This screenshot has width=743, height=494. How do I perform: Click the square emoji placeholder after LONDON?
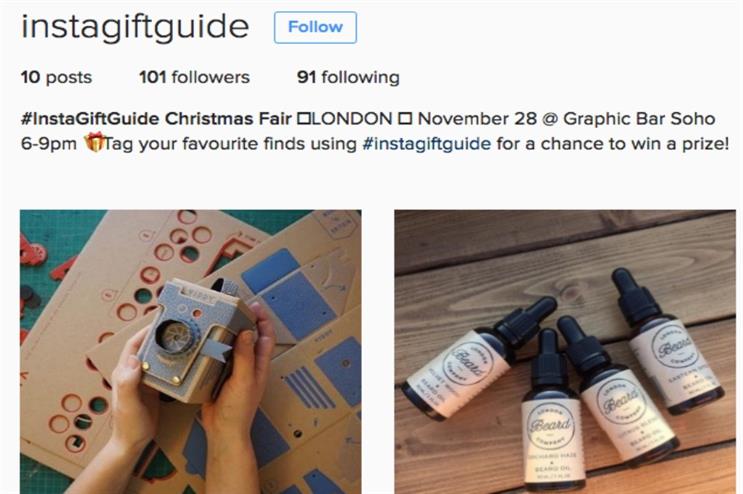coord(405,118)
